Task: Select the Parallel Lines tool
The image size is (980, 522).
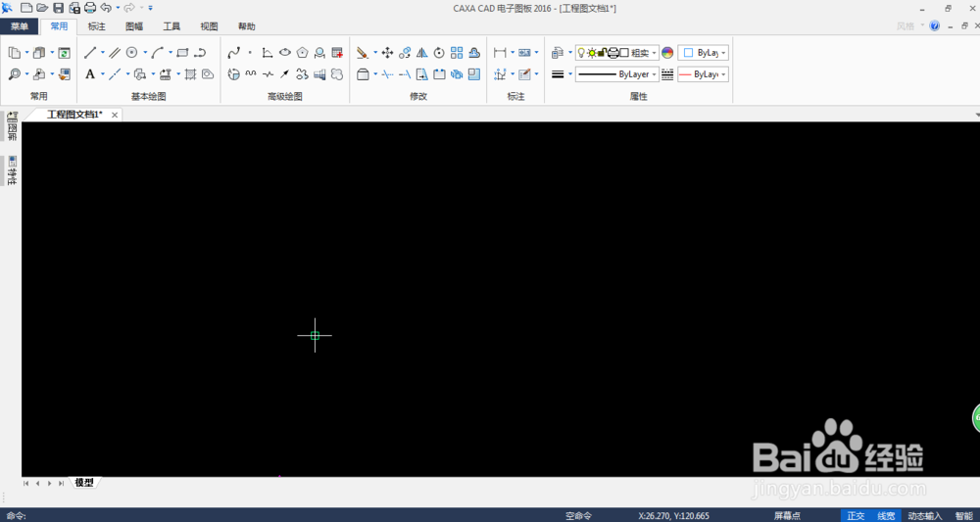Action: coord(115,53)
